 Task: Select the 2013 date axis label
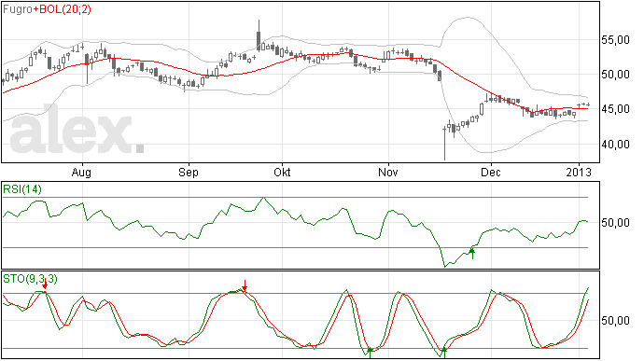579,172
